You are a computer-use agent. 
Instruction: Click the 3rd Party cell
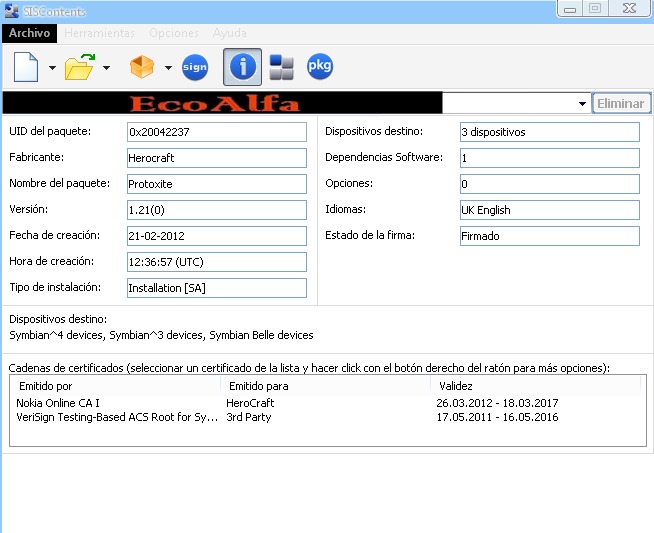coord(249,417)
